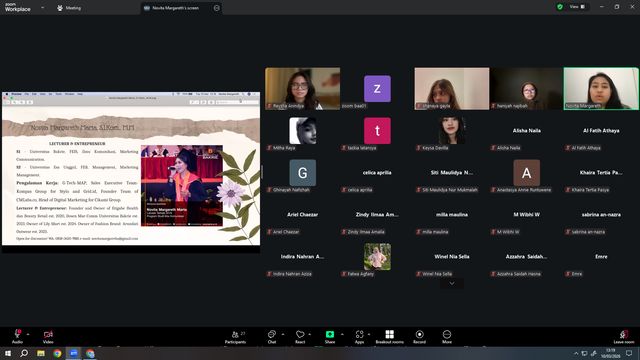Click the green Share screen button
The image size is (640, 360).
[x=330, y=337]
